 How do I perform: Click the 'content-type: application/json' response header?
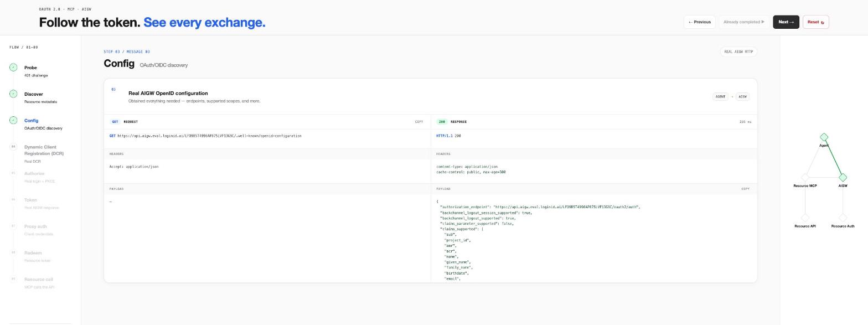467,167
